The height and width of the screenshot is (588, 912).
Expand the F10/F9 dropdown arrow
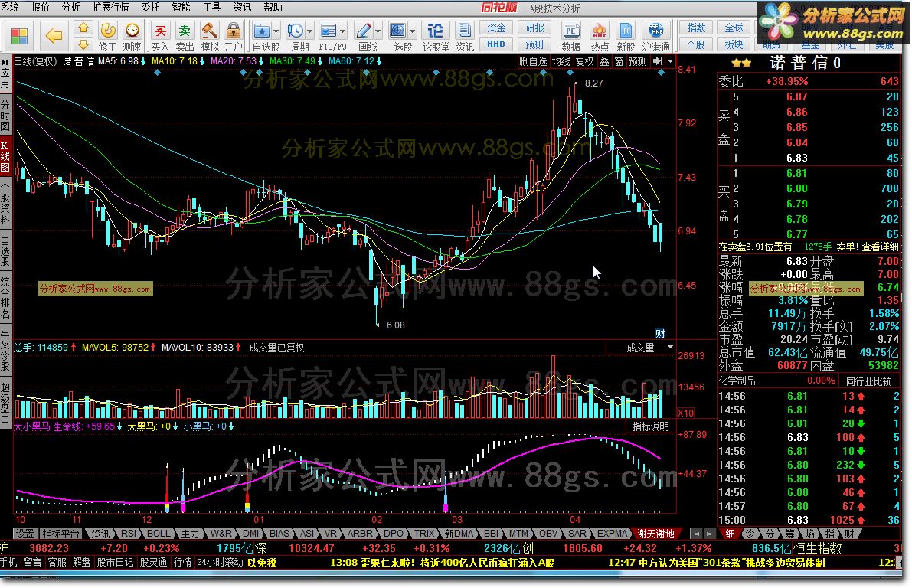[x=343, y=31]
